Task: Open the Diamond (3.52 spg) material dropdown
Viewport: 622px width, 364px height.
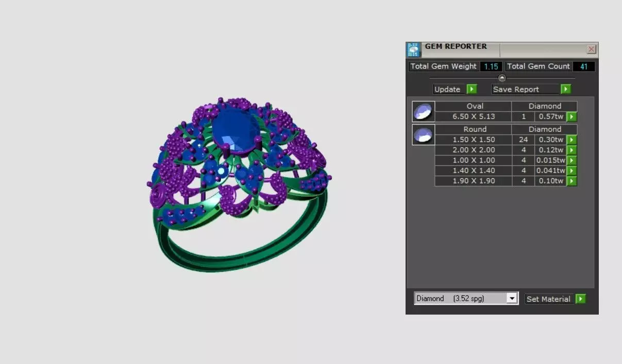Action: coord(512,299)
